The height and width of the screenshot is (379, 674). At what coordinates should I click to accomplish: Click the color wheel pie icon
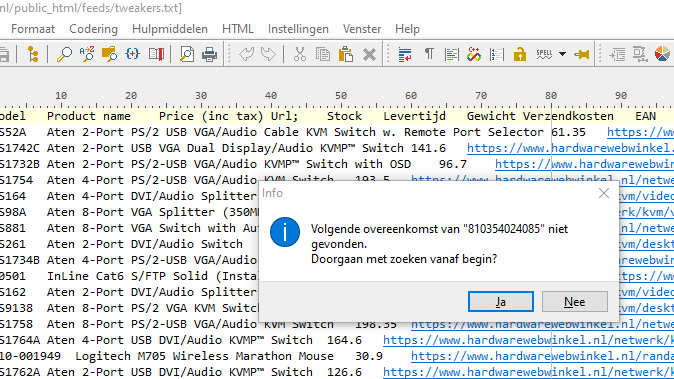[x=662, y=54]
